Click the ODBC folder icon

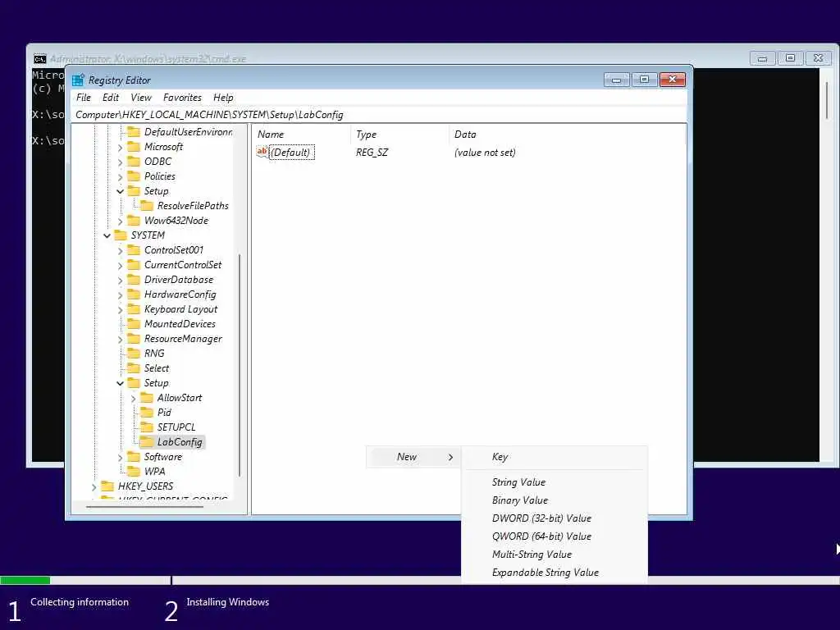coord(134,162)
